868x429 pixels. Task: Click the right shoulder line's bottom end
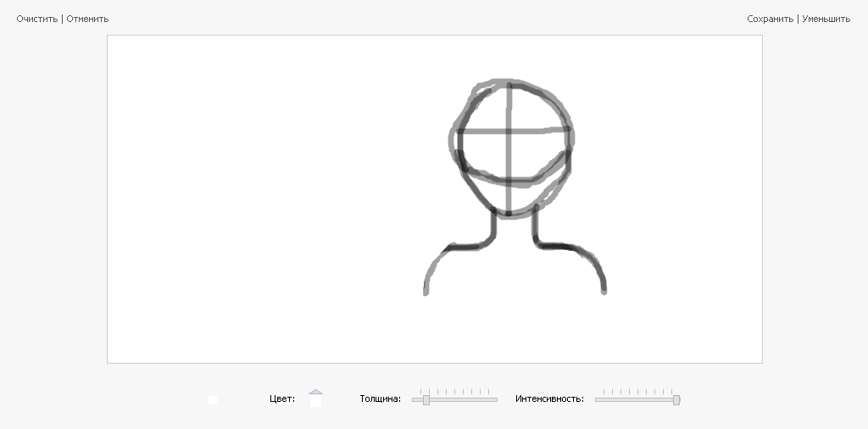[x=604, y=292]
